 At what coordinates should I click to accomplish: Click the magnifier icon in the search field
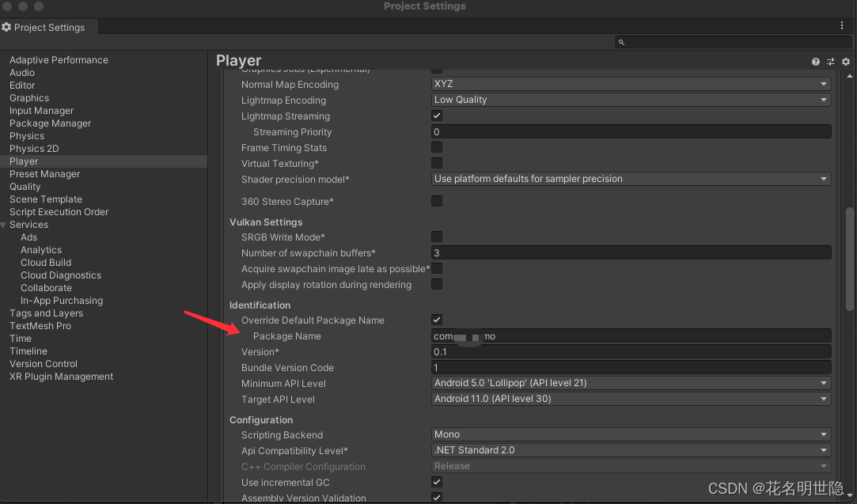coord(621,42)
